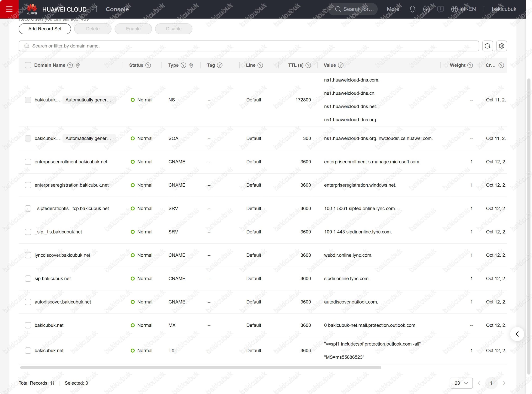The image size is (532, 394).
Task: Expand the side panel arrow at right
Action: coord(517,334)
